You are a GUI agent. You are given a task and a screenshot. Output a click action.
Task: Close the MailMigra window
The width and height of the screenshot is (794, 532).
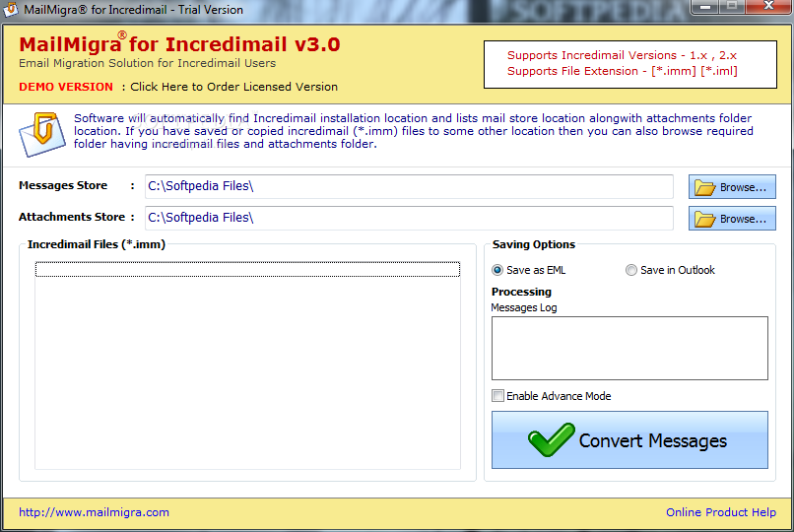pyautogui.click(x=768, y=6)
